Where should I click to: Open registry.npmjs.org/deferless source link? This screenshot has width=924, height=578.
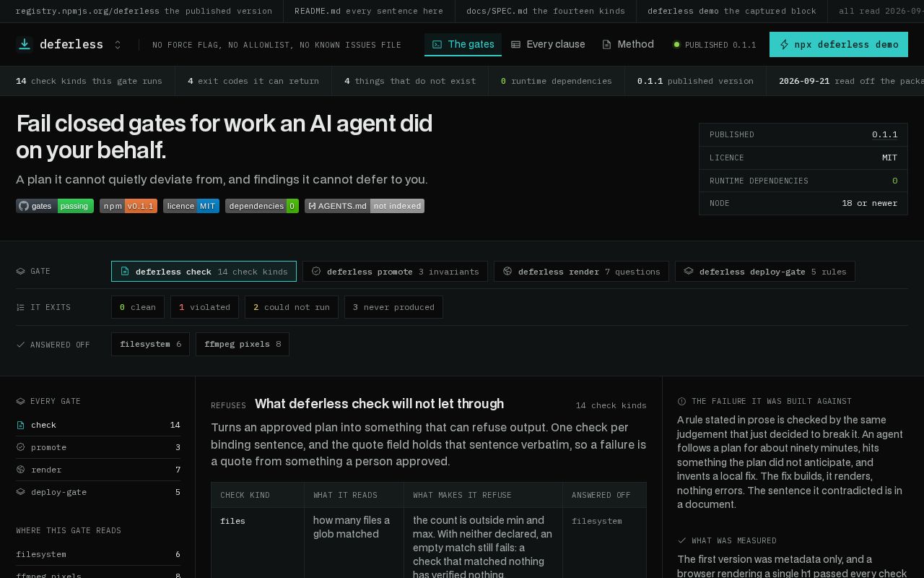144,11
